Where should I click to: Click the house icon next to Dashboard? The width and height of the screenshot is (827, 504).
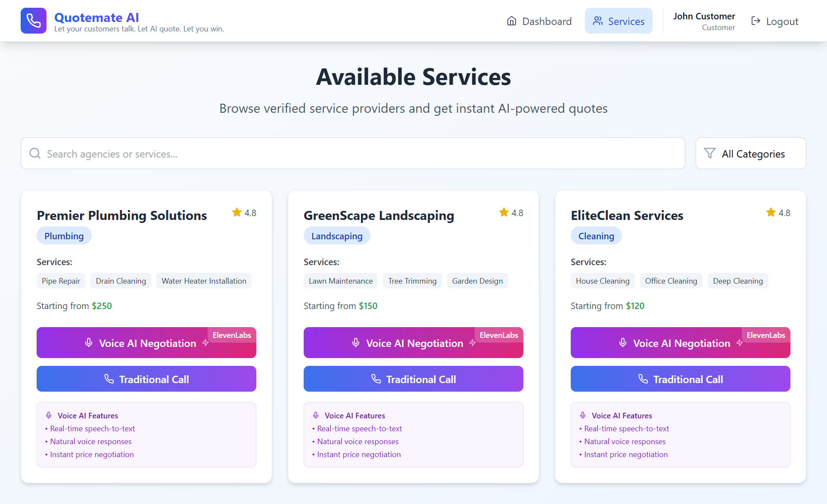(511, 21)
